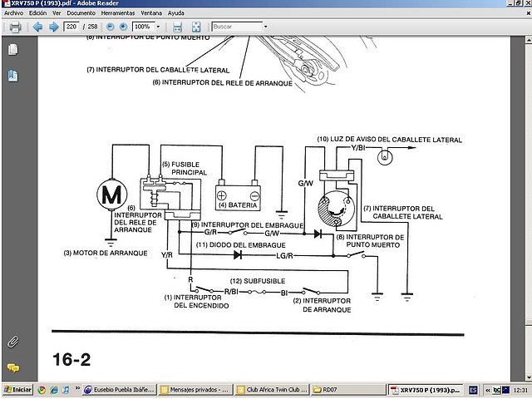Click the (4) BATERIA label

[238, 205]
